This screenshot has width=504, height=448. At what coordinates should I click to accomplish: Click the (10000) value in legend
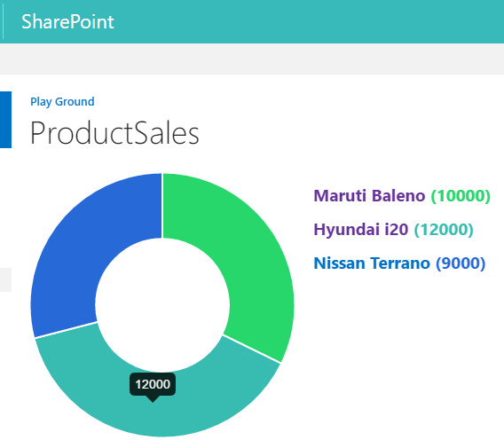[x=461, y=196]
